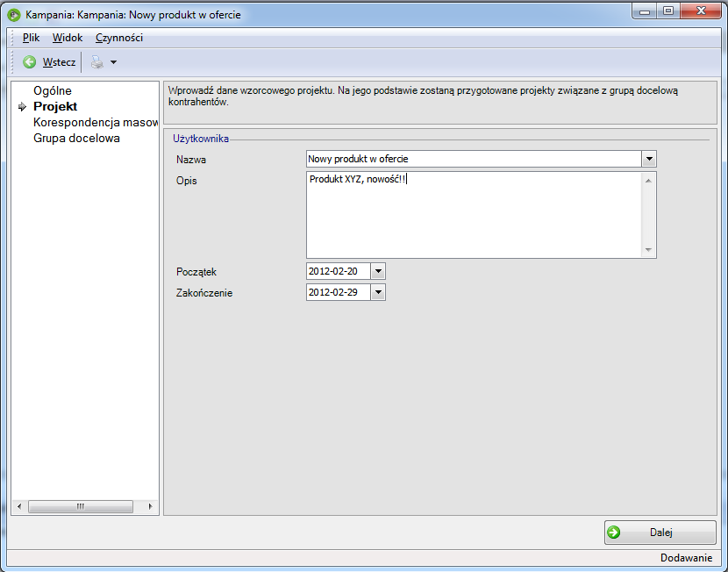
Task: Click the instruction text starting with Wprowadź dane
Action: (423, 97)
